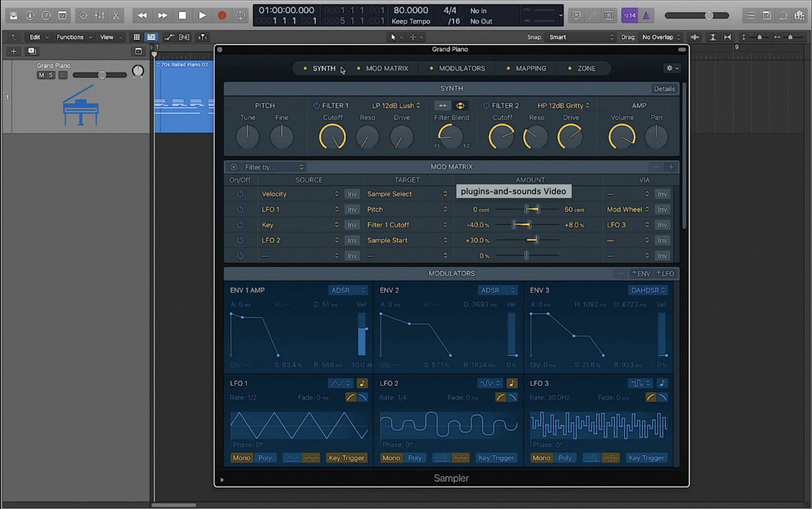The image size is (812, 509).
Task: Open the Mixer from the control bar
Action: [x=100, y=16]
